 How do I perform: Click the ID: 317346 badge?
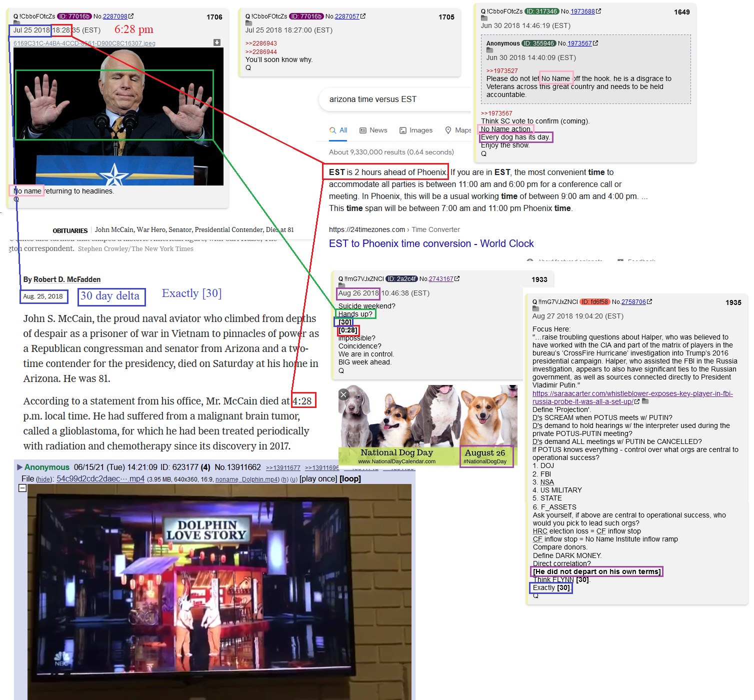tap(542, 11)
